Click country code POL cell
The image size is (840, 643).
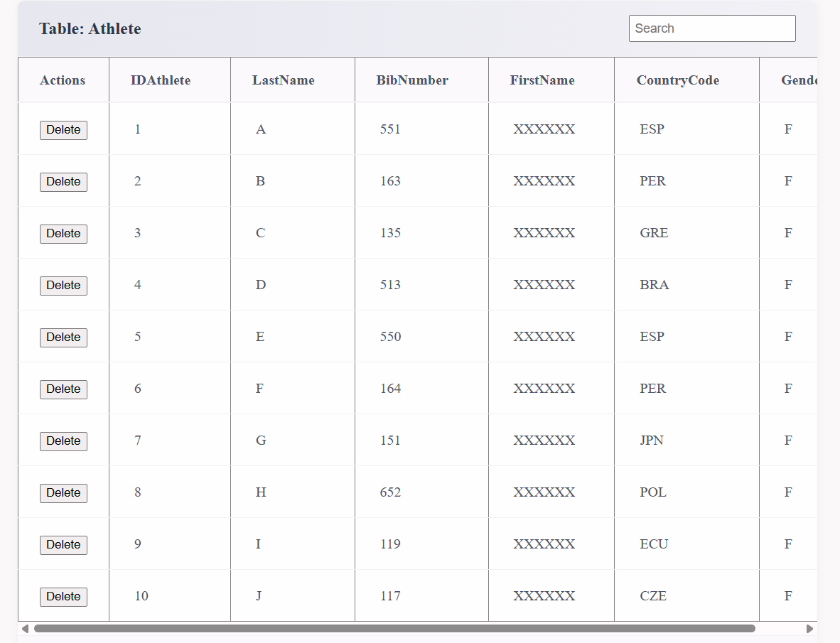pyautogui.click(x=686, y=492)
